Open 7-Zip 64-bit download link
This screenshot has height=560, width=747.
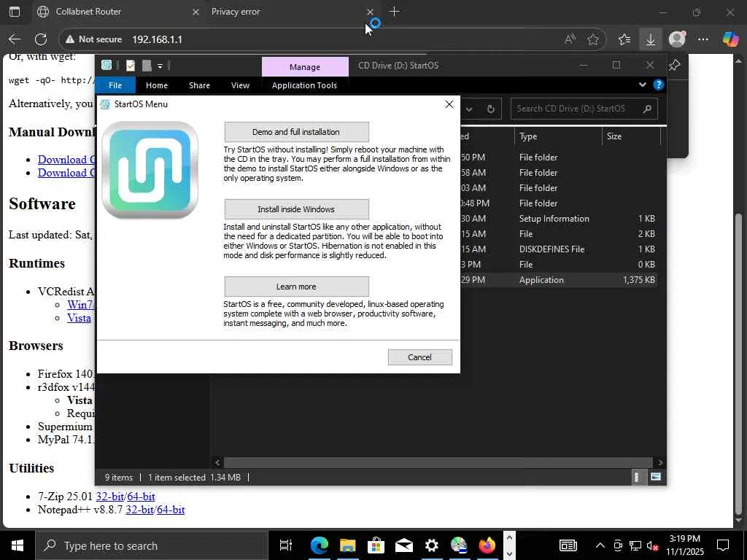[x=141, y=496]
